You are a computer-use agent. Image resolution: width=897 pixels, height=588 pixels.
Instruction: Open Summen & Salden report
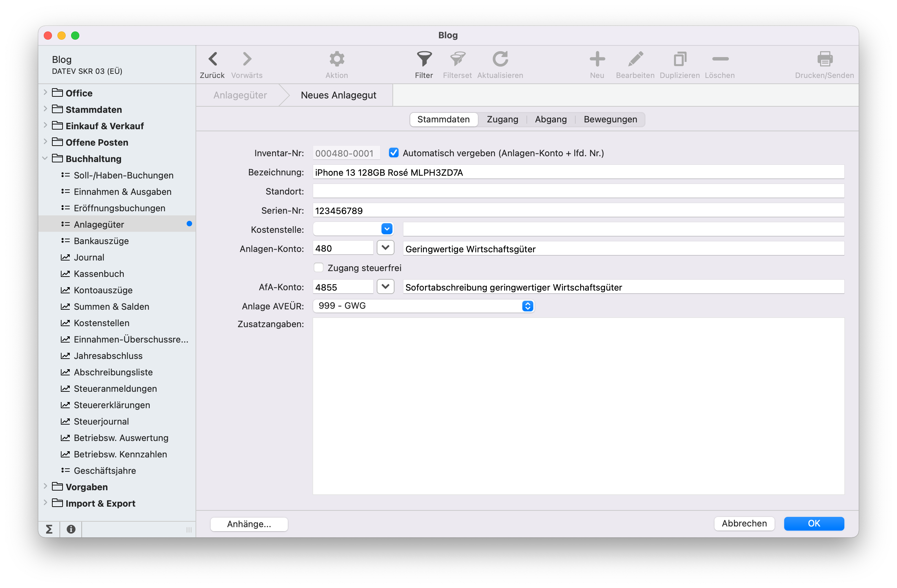coord(111,306)
